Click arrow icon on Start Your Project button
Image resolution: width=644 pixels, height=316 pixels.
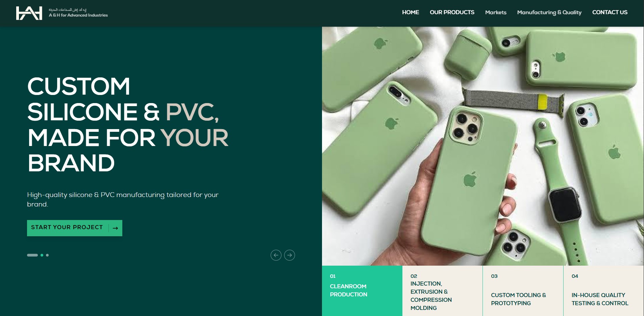click(115, 228)
